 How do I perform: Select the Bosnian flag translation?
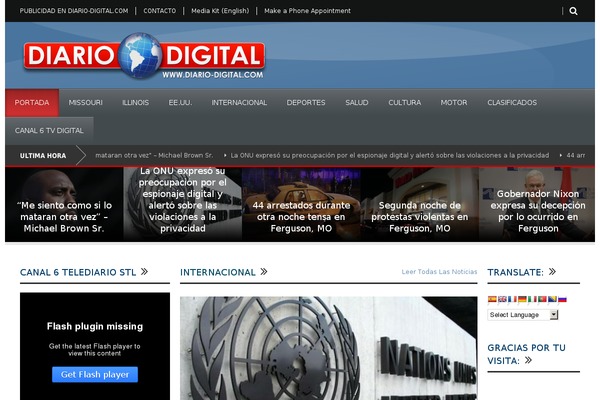click(x=552, y=299)
